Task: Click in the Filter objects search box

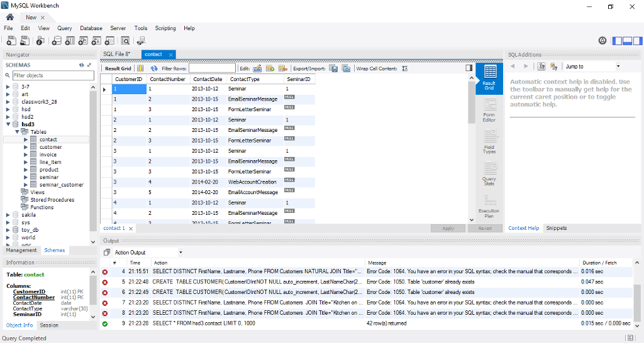Action: (x=53, y=75)
